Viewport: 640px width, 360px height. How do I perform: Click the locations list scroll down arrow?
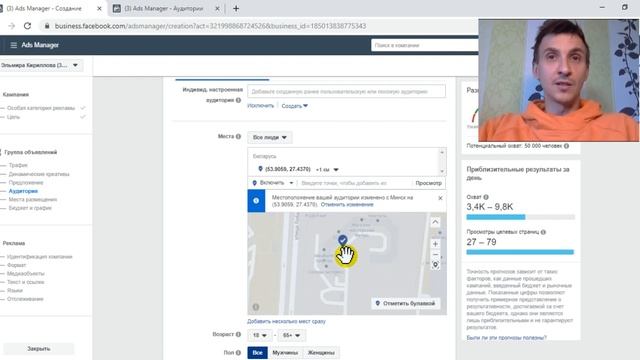[442, 171]
